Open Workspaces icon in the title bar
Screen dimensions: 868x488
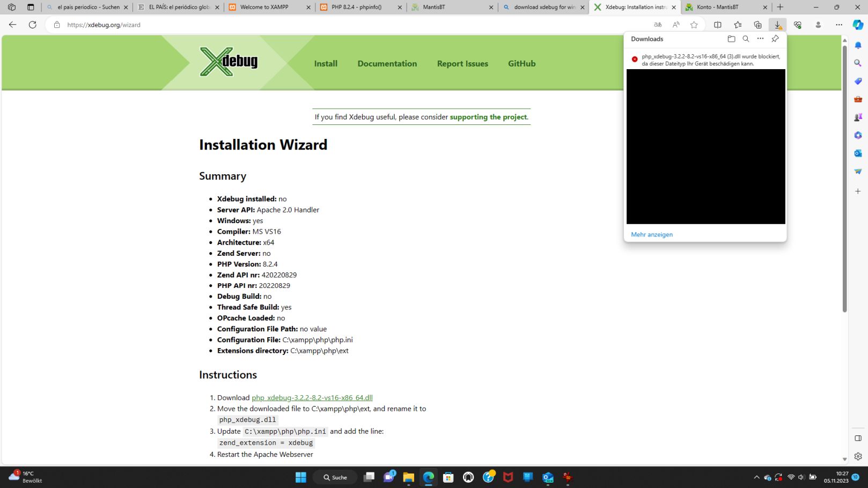12,7
